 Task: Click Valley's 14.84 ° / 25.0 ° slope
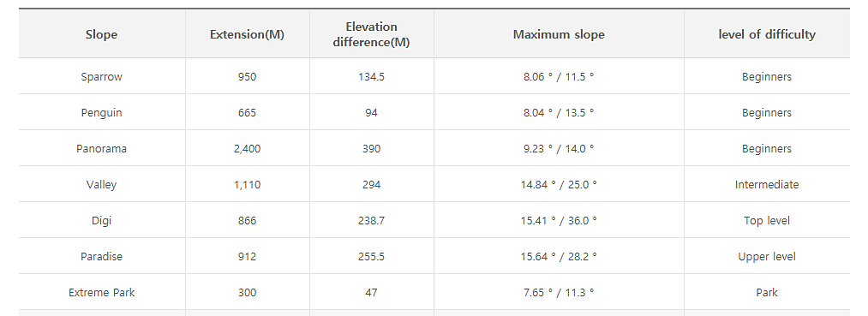click(x=559, y=185)
